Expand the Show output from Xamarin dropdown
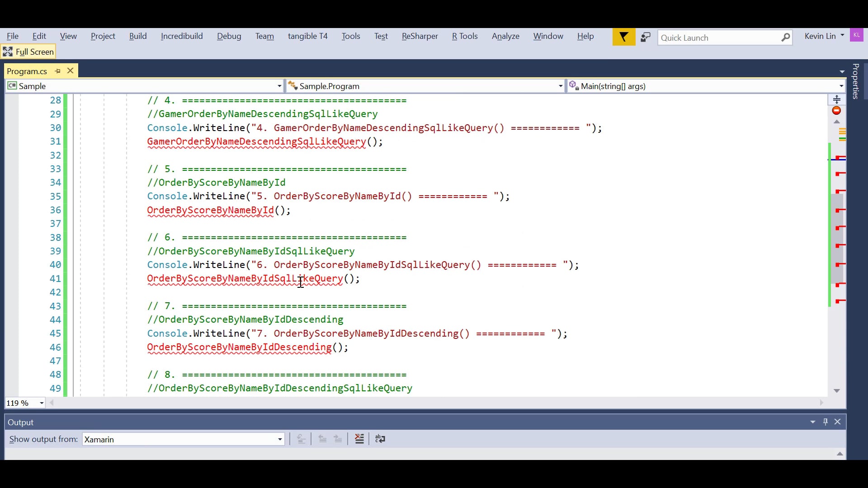Screen dimensions: 868x488 click(x=280, y=439)
